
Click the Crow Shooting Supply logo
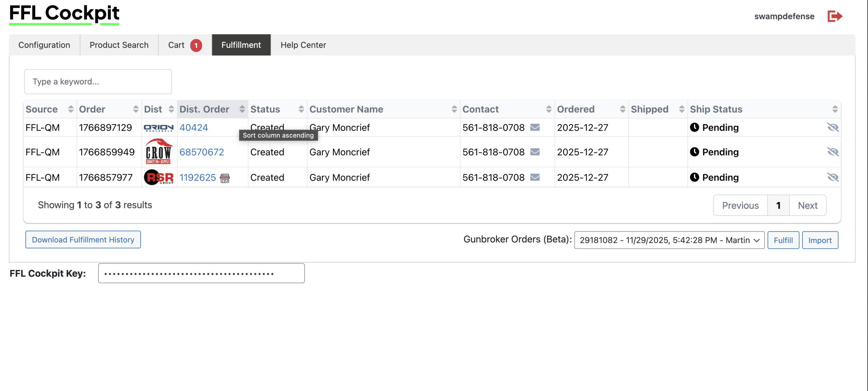click(158, 152)
